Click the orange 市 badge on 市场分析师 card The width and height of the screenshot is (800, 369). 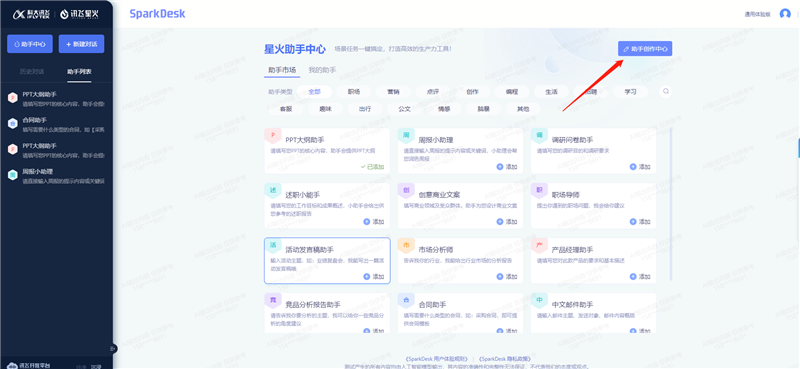coord(406,245)
